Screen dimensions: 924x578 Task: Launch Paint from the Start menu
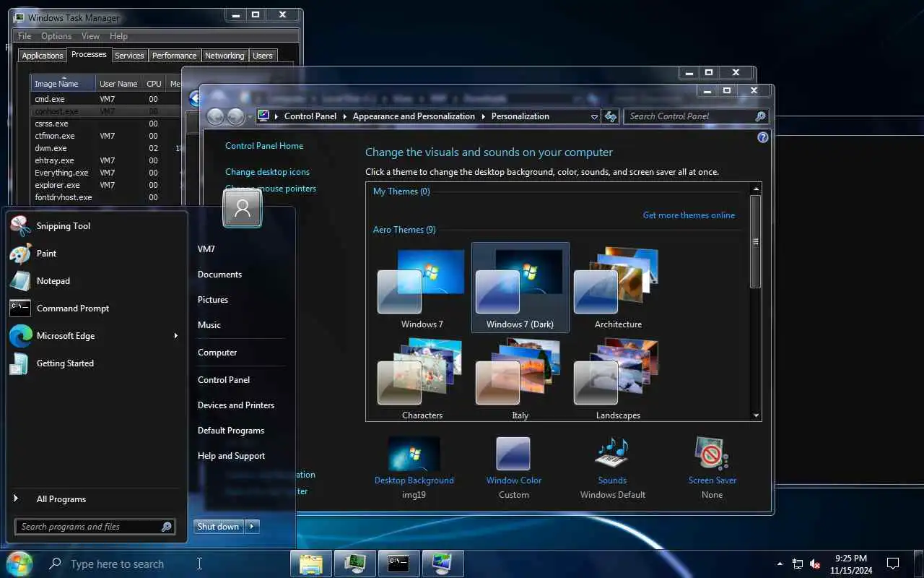click(46, 254)
